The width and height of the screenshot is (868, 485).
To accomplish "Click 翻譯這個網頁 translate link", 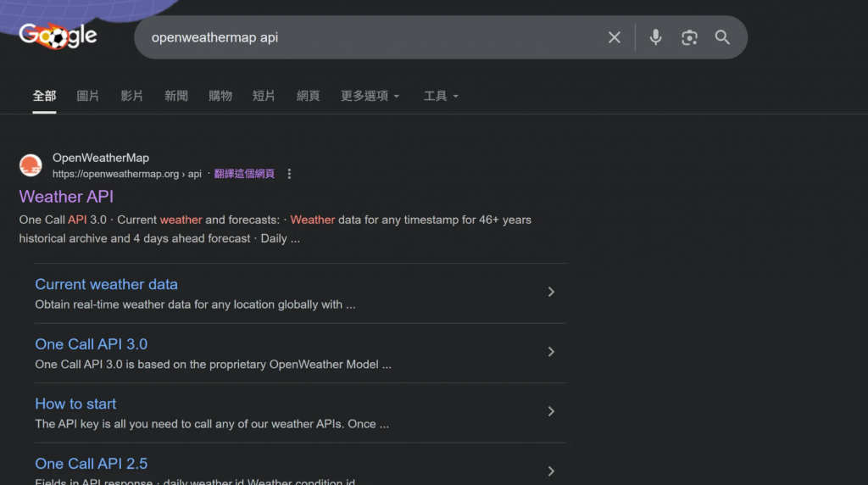I will click(244, 174).
